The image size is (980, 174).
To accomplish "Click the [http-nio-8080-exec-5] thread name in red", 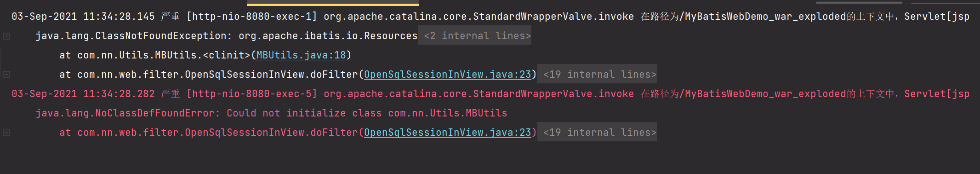I will tap(252, 94).
